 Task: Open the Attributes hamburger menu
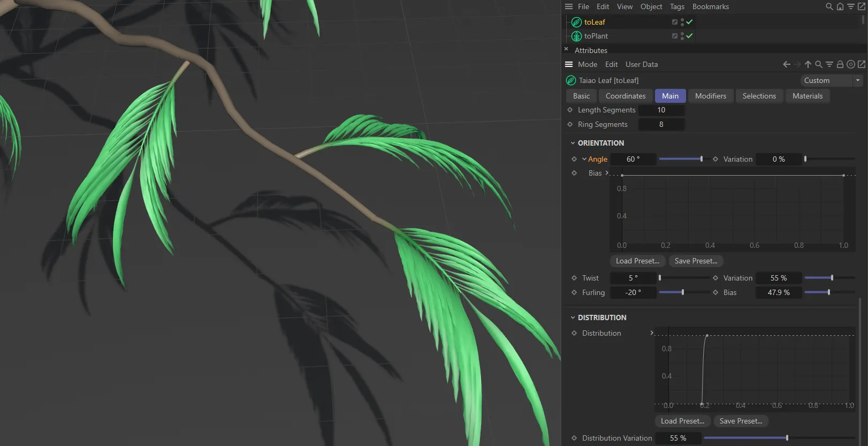[x=569, y=64]
